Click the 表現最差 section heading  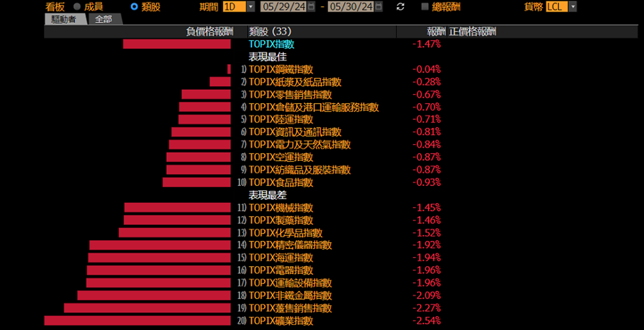268,195
